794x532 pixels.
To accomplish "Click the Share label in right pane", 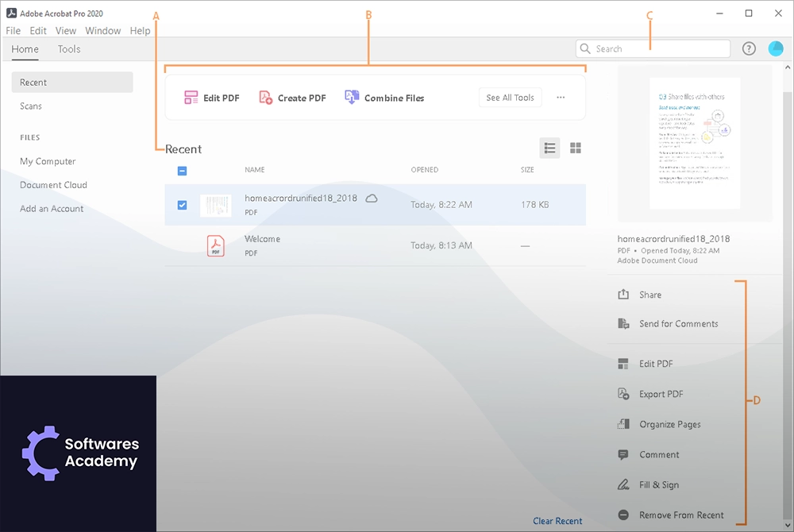I will [650, 295].
